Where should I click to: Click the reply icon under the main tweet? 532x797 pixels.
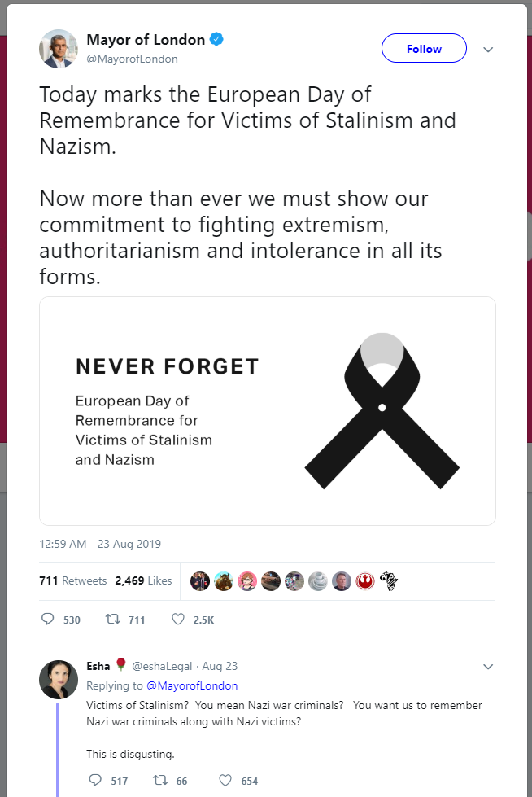tap(47, 619)
